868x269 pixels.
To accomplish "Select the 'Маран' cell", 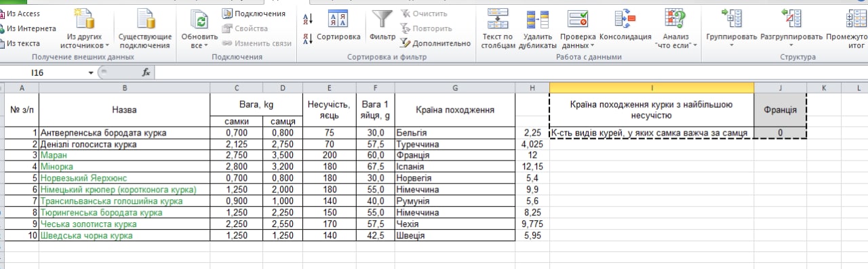I will click(x=124, y=155).
